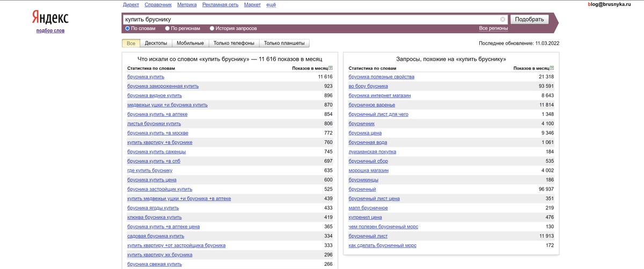
Task: Open query 'брусника купить цена'
Action: tap(152, 180)
